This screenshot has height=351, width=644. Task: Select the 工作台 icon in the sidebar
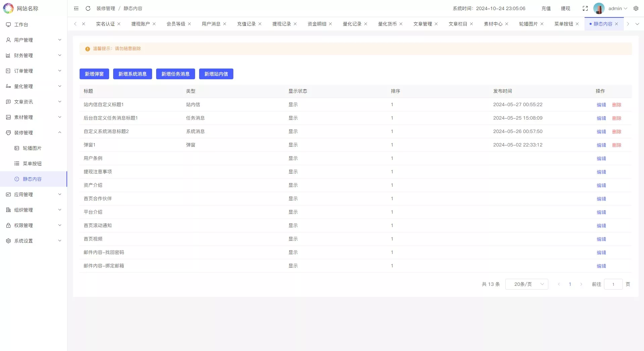8,24
